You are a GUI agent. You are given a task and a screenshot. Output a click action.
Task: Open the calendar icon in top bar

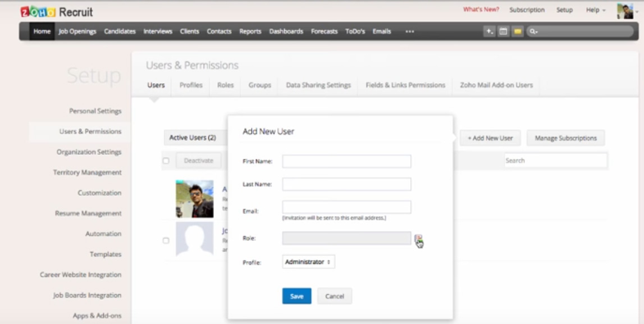coord(504,31)
